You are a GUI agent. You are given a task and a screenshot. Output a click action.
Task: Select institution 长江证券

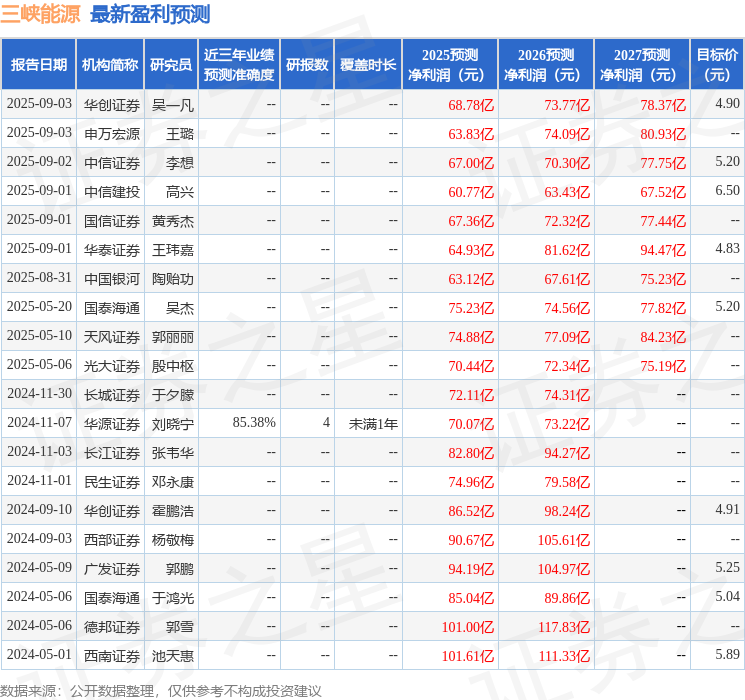point(112,453)
